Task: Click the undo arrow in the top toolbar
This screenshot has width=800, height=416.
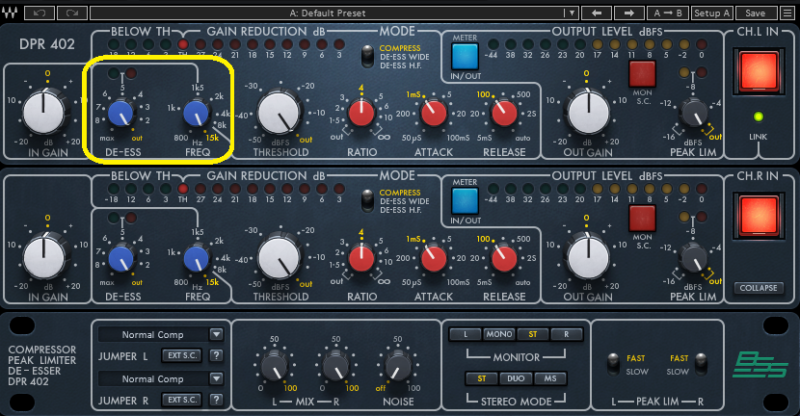Action: (x=39, y=13)
